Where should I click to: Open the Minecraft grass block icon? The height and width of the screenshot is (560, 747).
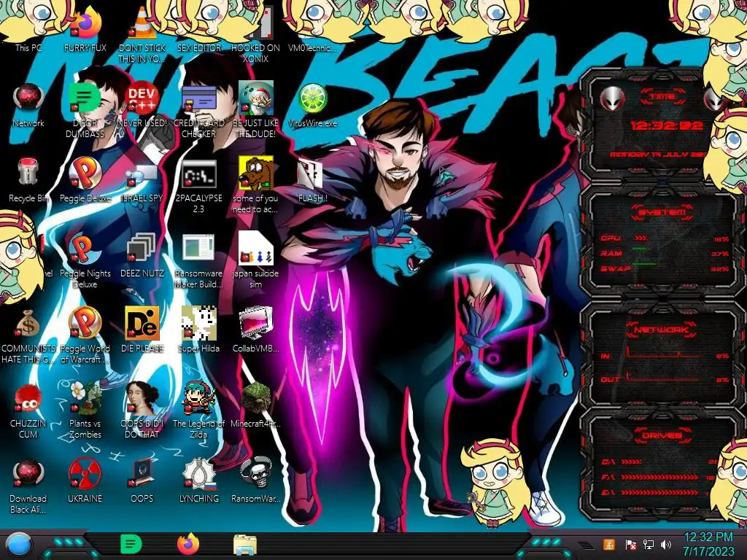coord(256,405)
